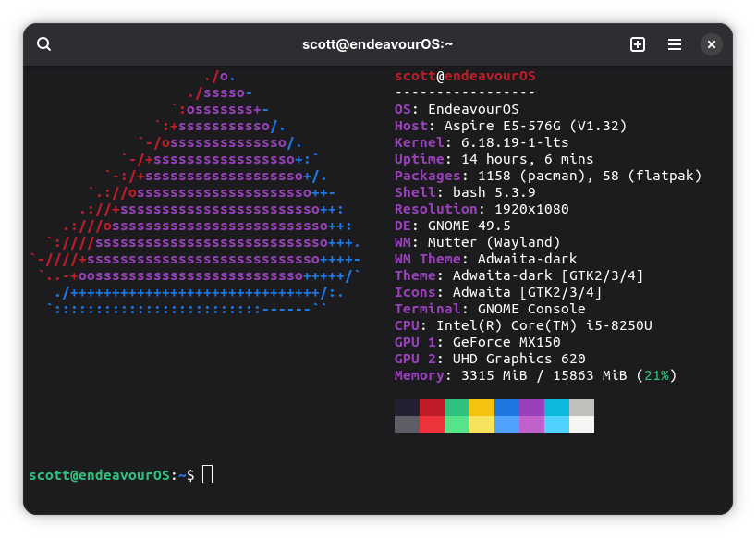This screenshot has height=538, width=756.
Task: Click the purple swatch in the top row
Action: click(531, 408)
